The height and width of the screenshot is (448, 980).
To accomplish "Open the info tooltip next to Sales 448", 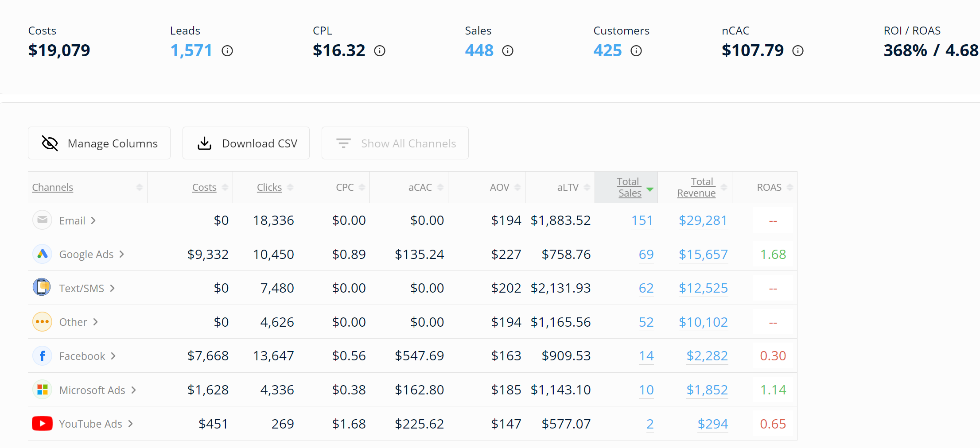I will point(508,51).
